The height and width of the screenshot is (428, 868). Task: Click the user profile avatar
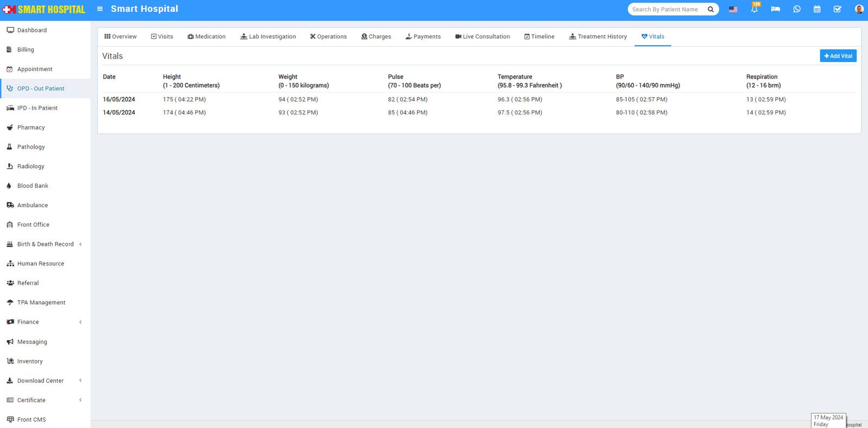coord(859,9)
